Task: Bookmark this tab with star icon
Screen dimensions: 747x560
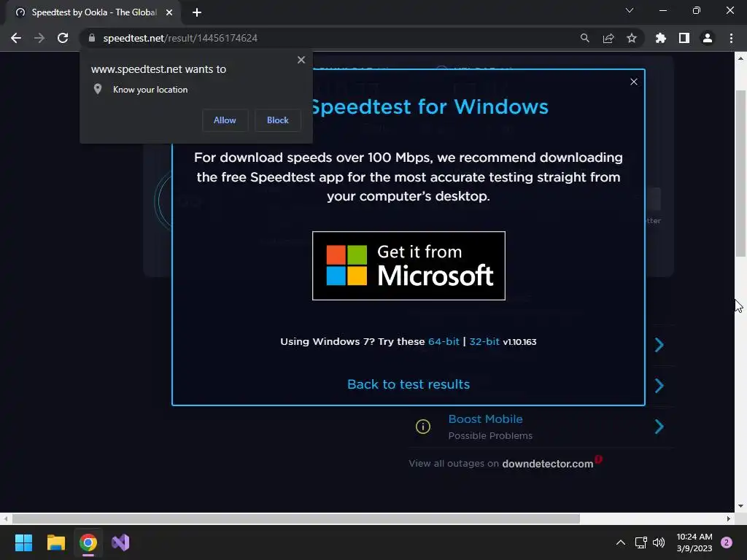Action: [632, 38]
